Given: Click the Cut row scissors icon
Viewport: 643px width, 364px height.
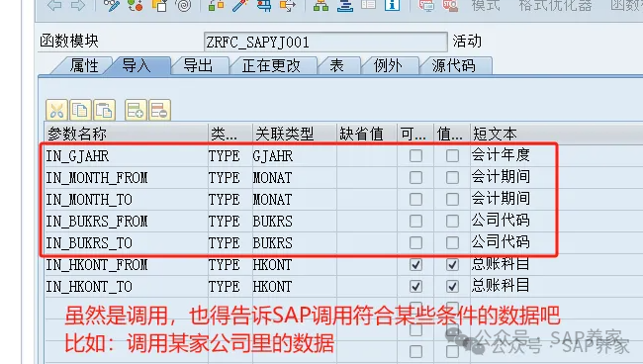Looking at the screenshot, I should [56, 110].
